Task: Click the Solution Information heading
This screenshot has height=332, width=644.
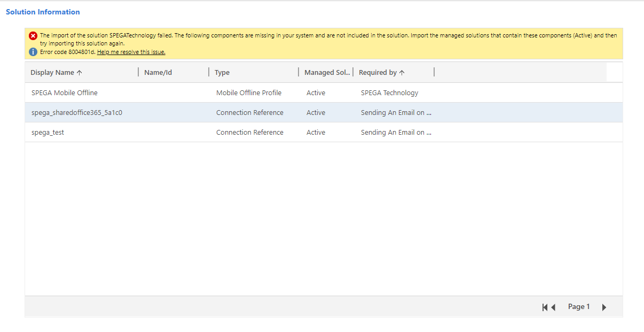Action: point(43,12)
